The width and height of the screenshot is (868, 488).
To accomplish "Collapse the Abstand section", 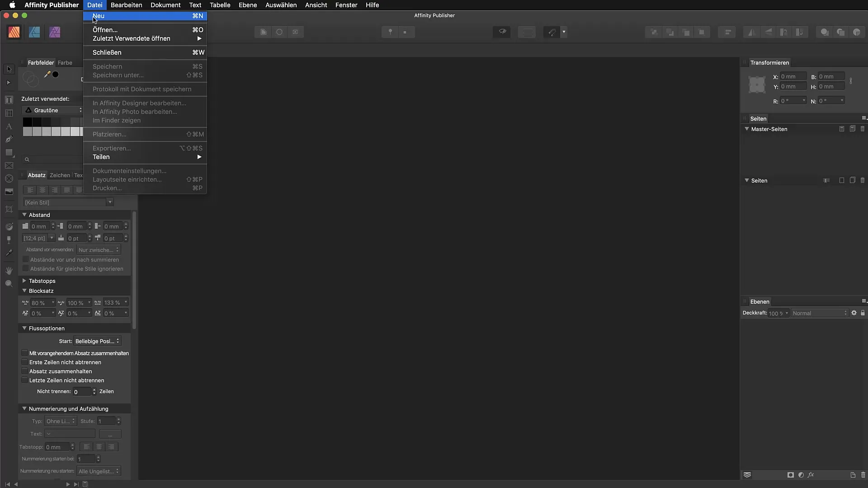I will click(x=24, y=215).
